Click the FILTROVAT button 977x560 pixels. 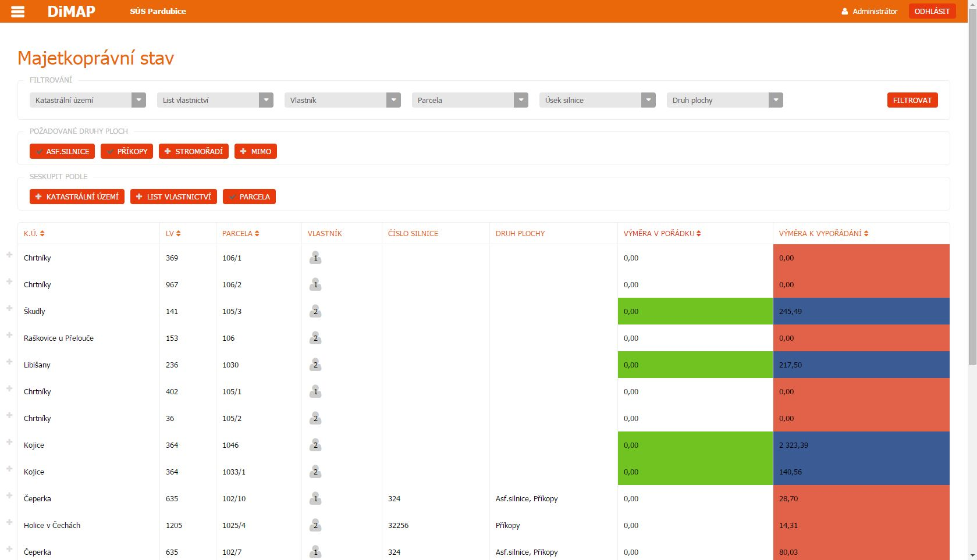(912, 100)
